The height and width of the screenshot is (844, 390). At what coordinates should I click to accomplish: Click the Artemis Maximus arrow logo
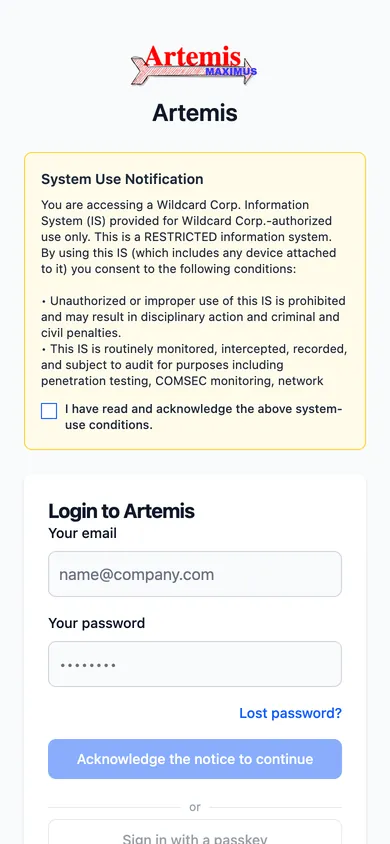[194, 65]
